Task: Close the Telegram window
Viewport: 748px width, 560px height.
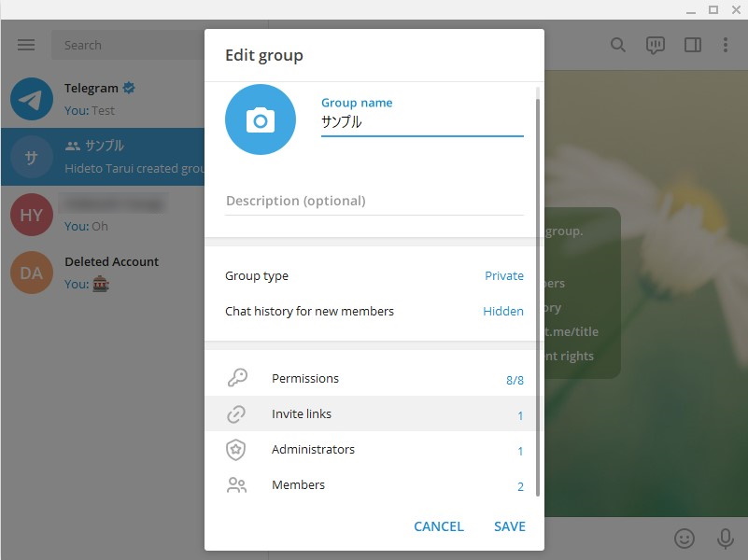Action: pyautogui.click(x=736, y=10)
